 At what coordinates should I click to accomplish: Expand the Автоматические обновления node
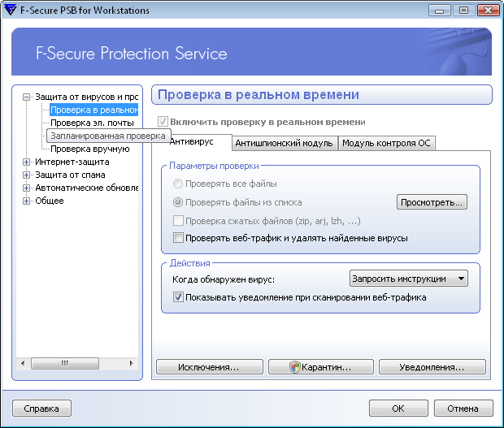coord(26,188)
